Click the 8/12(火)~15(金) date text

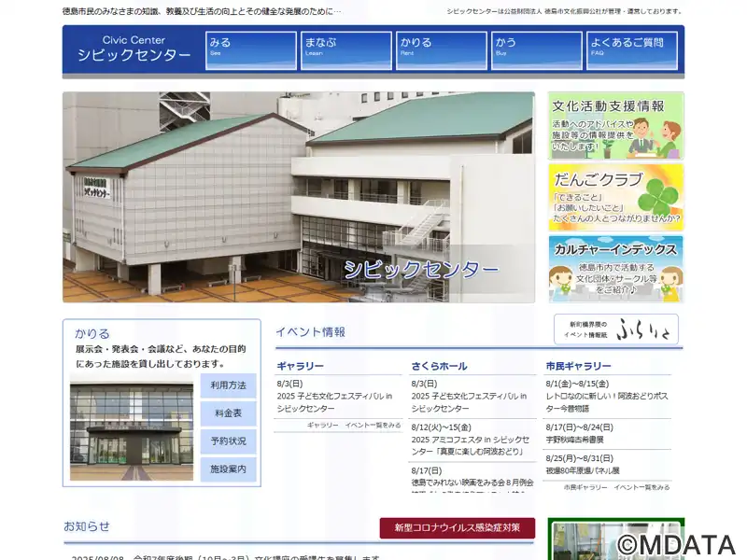pyautogui.click(x=441, y=427)
